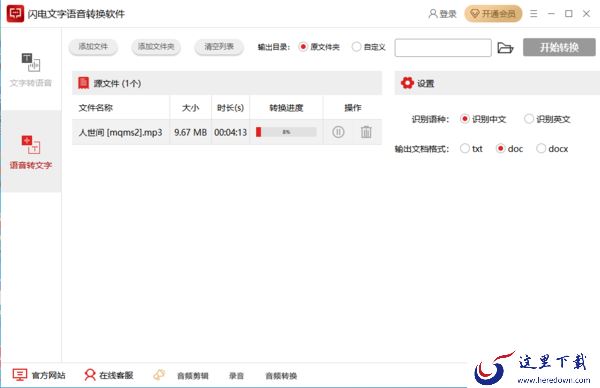Image resolution: width=600 pixels, height=388 pixels.
Task: Click the 添加文件夹 button
Action: pyautogui.click(x=156, y=47)
